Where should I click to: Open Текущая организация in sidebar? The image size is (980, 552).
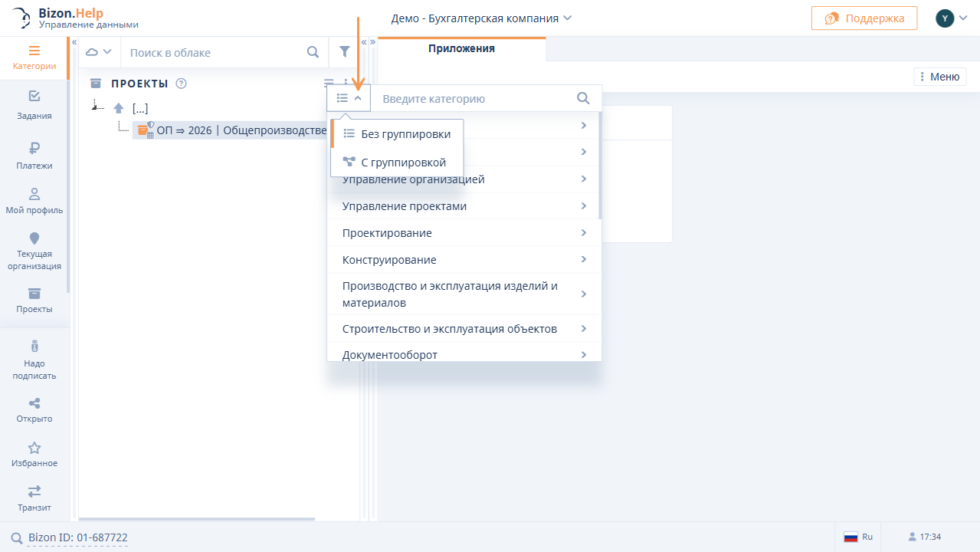pos(34,251)
